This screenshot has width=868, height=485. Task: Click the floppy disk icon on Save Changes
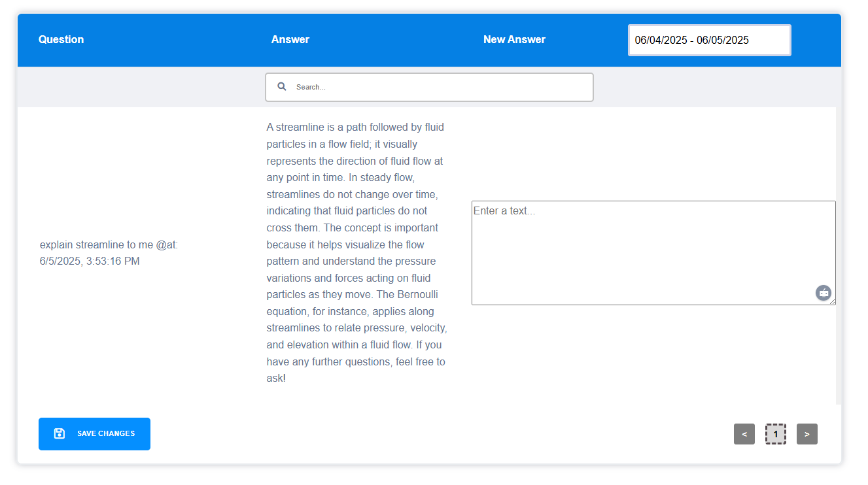point(60,433)
